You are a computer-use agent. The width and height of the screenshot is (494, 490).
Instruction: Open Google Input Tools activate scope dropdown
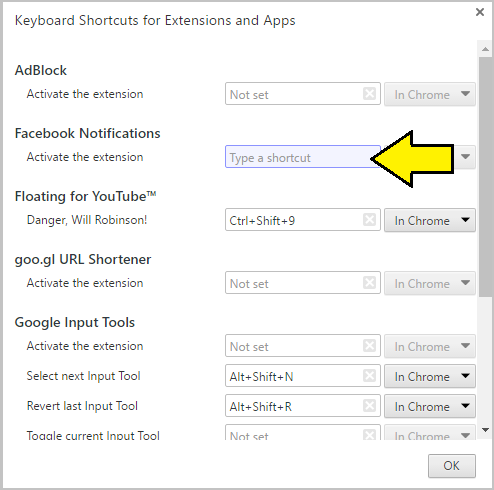click(430, 346)
